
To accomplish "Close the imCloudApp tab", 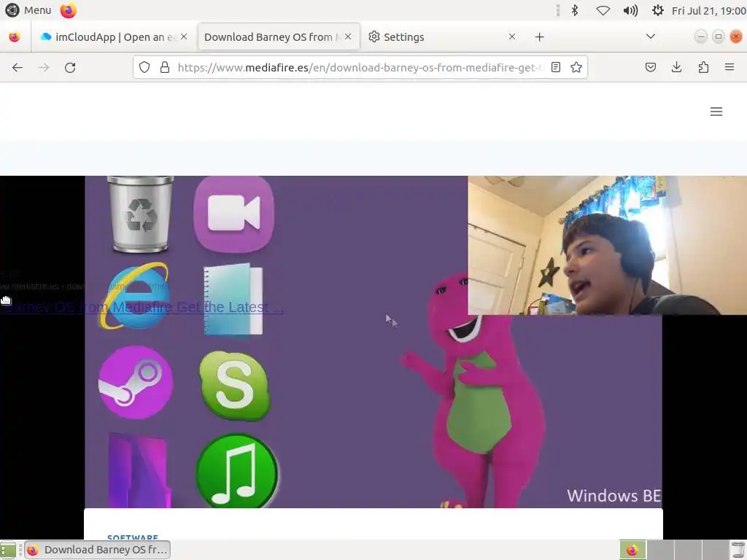I will tap(184, 36).
